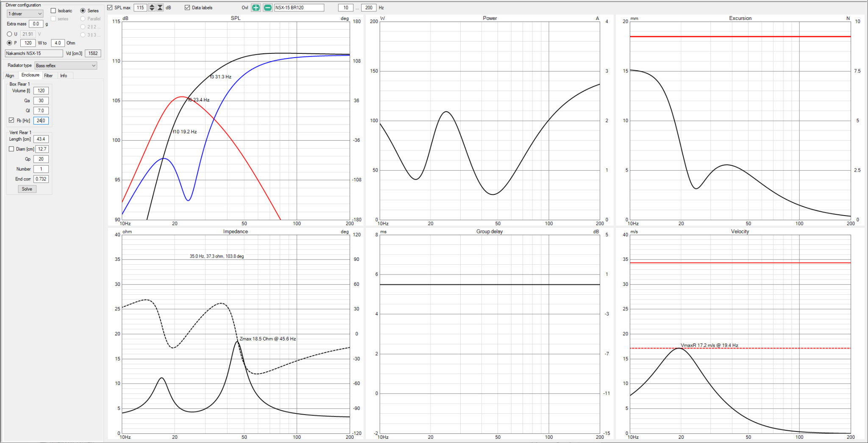Switch to the Filter tab
The image size is (868, 443).
click(x=48, y=75)
